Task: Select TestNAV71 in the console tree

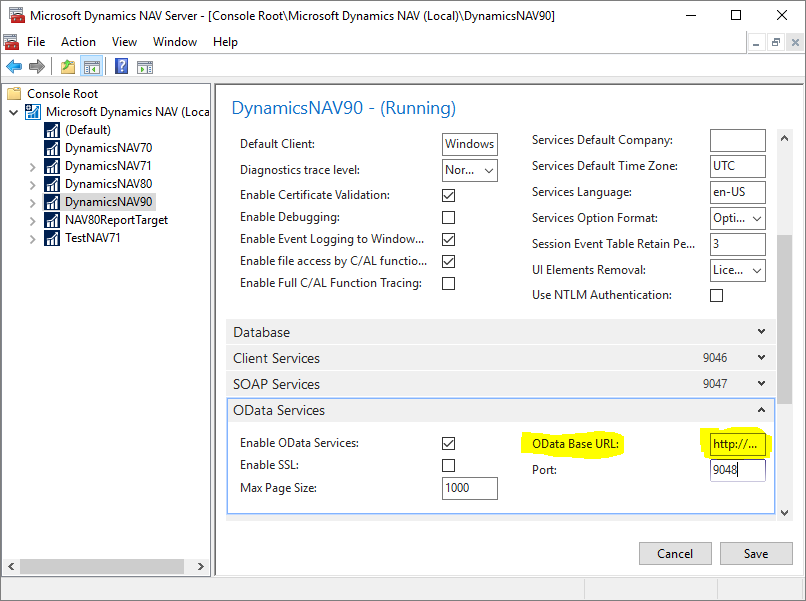Action: (93, 238)
